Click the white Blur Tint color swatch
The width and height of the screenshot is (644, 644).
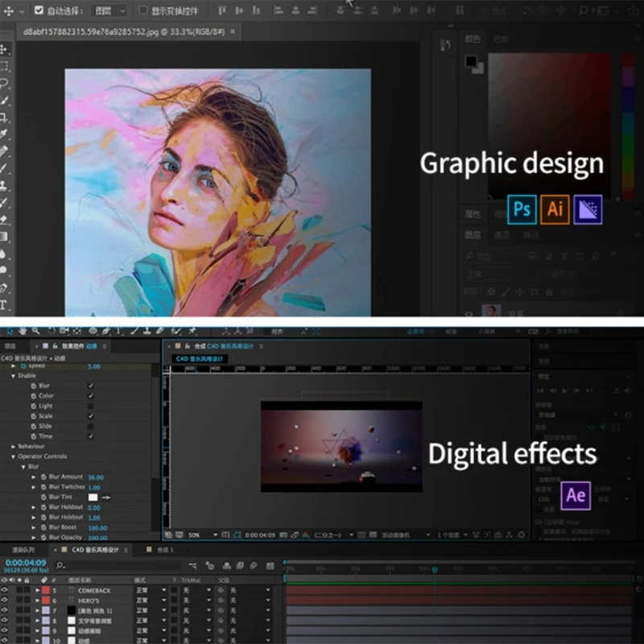[x=93, y=497]
